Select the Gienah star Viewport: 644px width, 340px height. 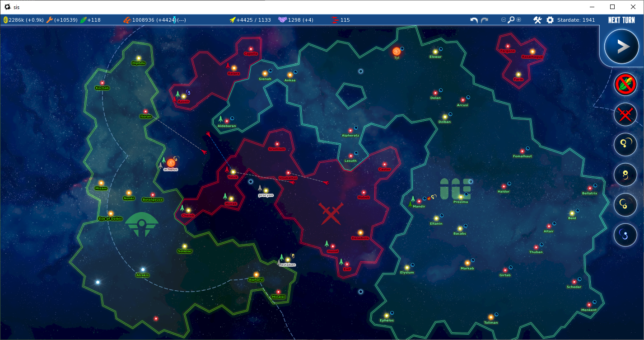(x=265, y=73)
